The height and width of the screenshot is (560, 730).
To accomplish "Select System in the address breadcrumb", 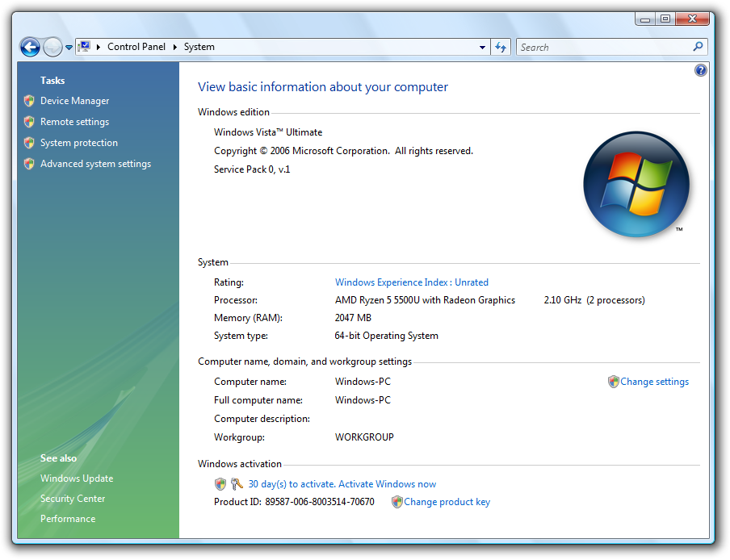I will [x=199, y=47].
